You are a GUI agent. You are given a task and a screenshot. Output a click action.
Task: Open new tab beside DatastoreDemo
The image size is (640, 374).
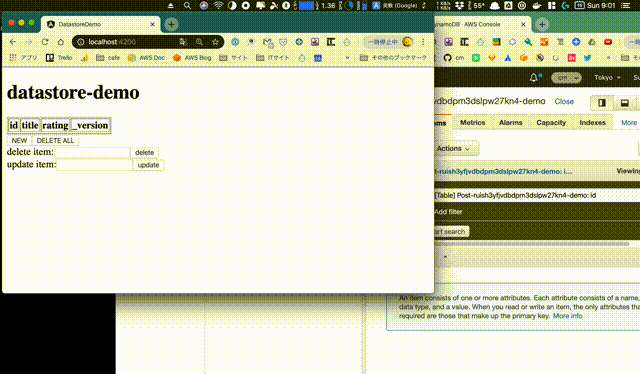[x=171, y=24]
